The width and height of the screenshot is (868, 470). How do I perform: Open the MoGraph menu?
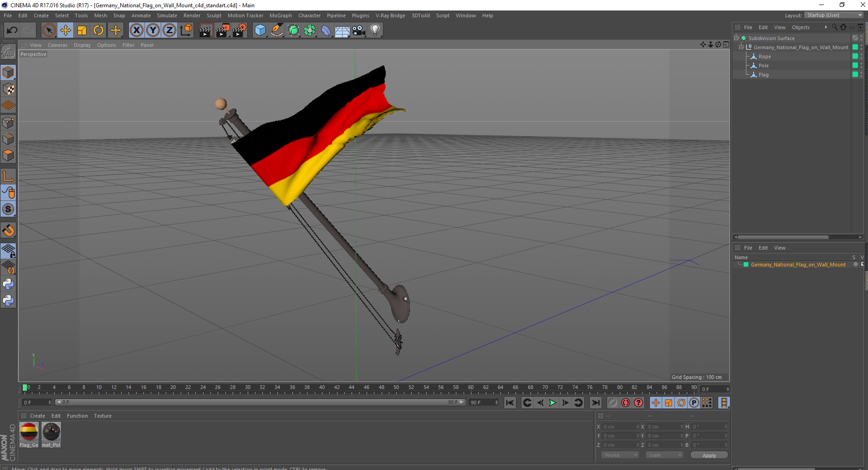coord(281,15)
